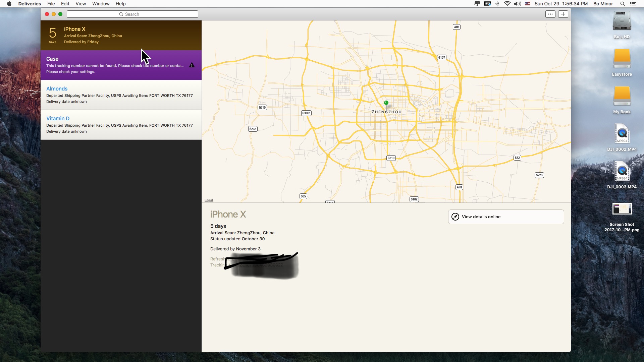Image resolution: width=644 pixels, height=362 pixels.
Task: Select the iPhone X delivery in the list
Action: pyautogui.click(x=121, y=35)
